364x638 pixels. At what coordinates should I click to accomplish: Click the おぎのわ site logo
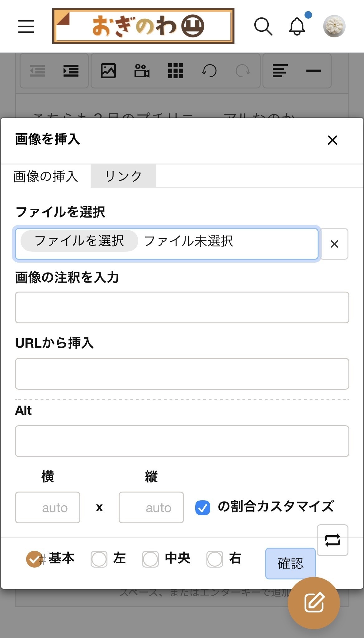[x=143, y=26]
